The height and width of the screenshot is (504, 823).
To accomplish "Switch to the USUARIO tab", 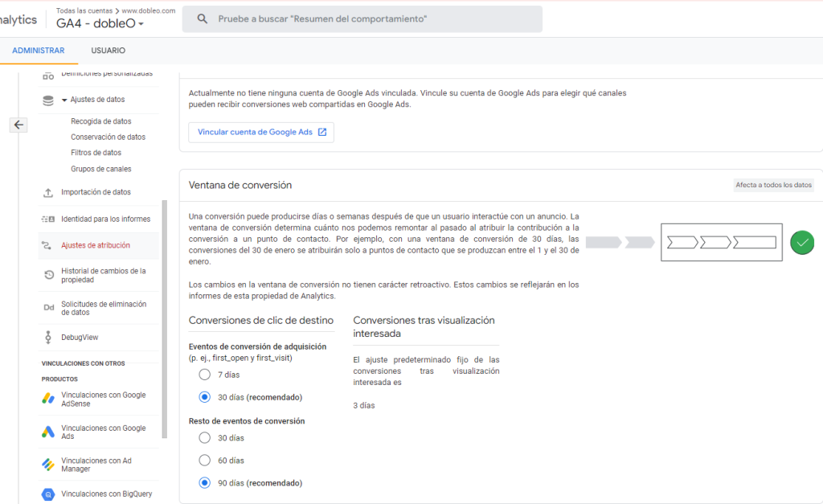I will 108,51.
